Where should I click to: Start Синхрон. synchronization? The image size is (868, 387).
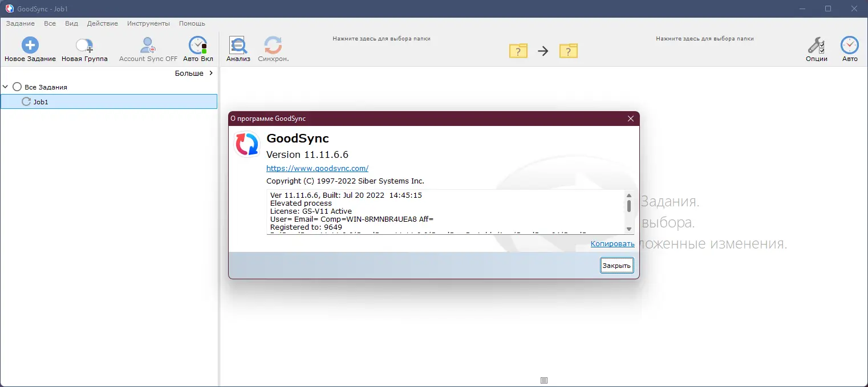click(273, 50)
